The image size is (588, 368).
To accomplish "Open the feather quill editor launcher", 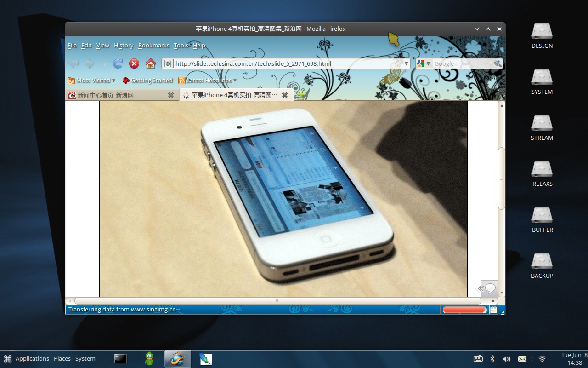I will [x=206, y=359].
